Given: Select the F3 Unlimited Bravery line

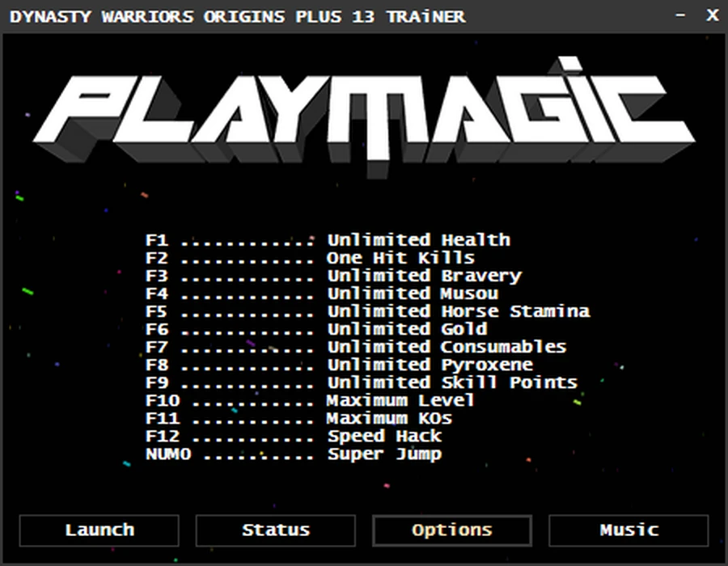Looking at the screenshot, I should (x=333, y=276).
